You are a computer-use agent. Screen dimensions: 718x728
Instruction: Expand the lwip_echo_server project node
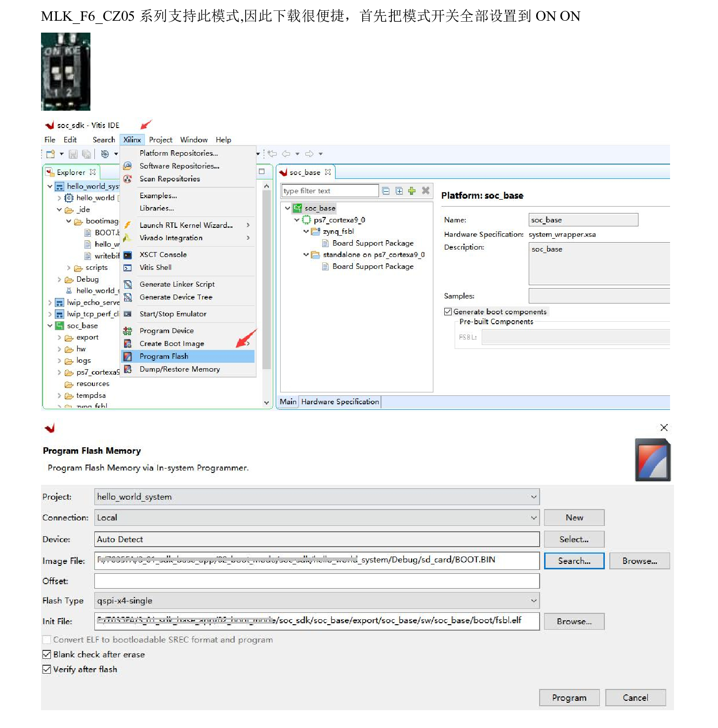(50, 302)
